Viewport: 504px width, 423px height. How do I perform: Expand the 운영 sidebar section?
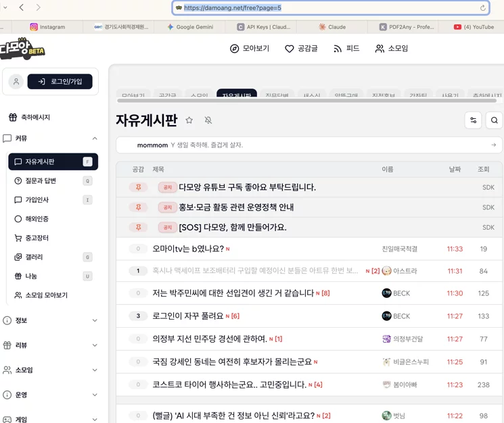coord(95,395)
